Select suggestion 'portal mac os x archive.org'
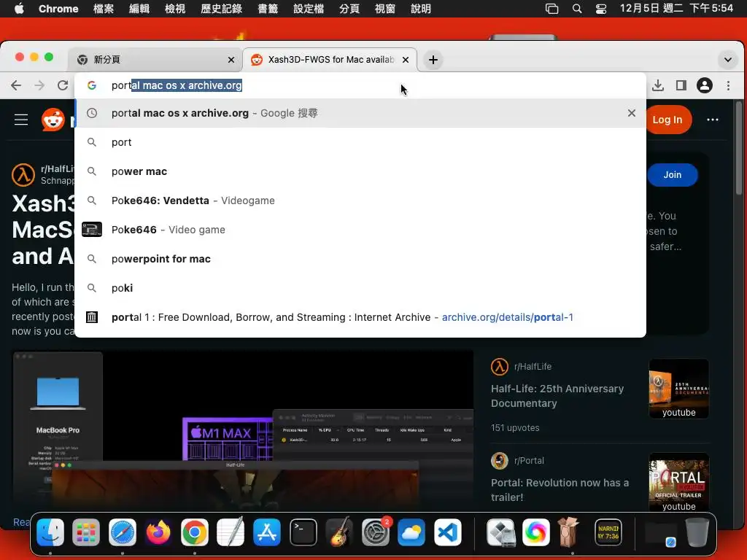This screenshot has height=560, width=747. click(x=360, y=113)
